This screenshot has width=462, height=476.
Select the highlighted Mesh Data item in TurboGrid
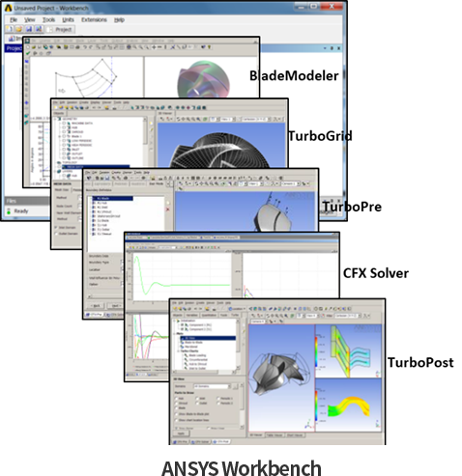[x=96, y=166]
